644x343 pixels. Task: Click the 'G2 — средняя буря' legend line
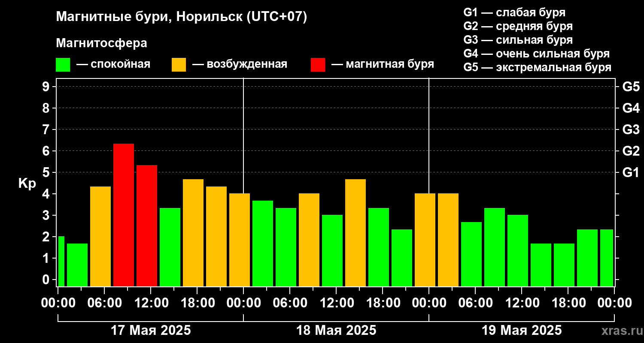click(x=518, y=26)
